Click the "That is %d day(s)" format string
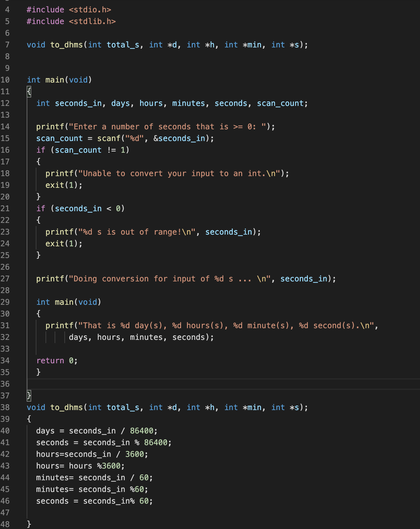This screenshot has height=529, width=420. click(x=226, y=326)
